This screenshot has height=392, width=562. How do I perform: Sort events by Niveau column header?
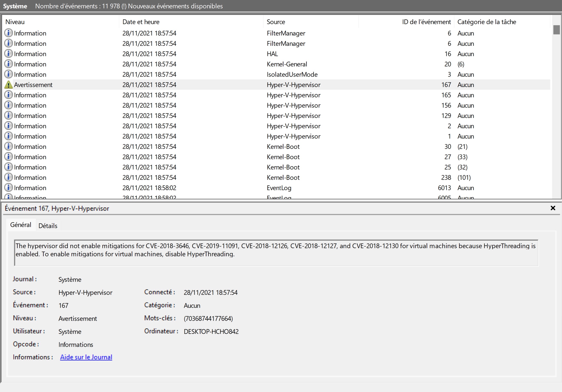tap(15, 22)
